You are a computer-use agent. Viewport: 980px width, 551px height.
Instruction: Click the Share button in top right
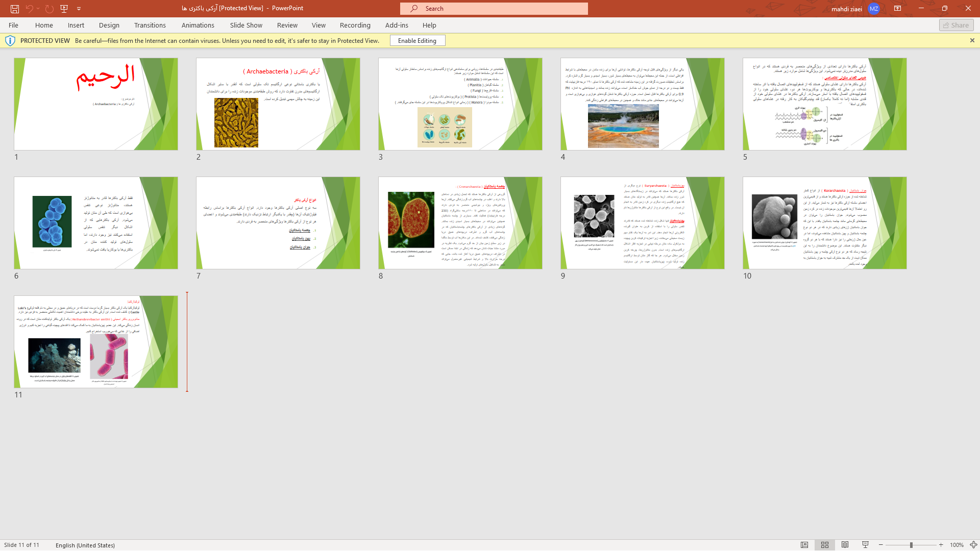(x=957, y=25)
